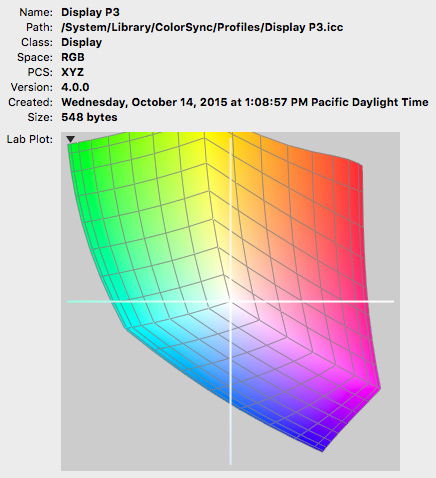
Task: Click the deep blue bottom tip of gamut
Action: click(321, 448)
